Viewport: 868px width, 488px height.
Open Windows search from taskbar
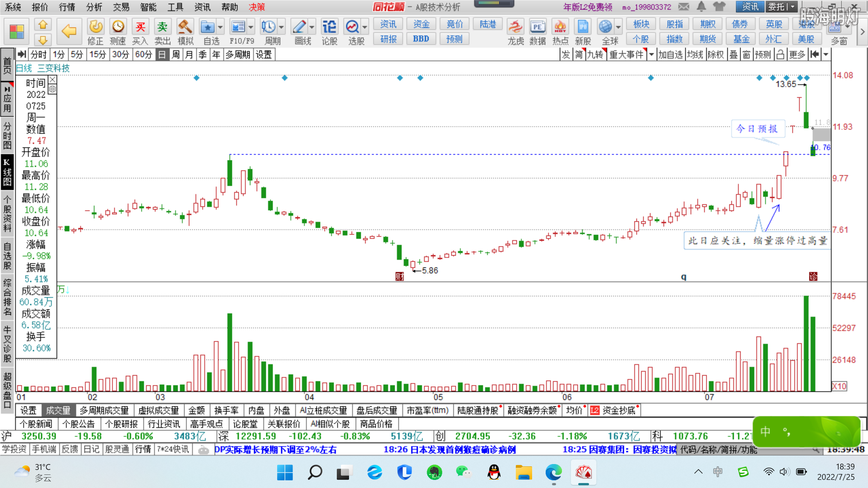(x=315, y=473)
